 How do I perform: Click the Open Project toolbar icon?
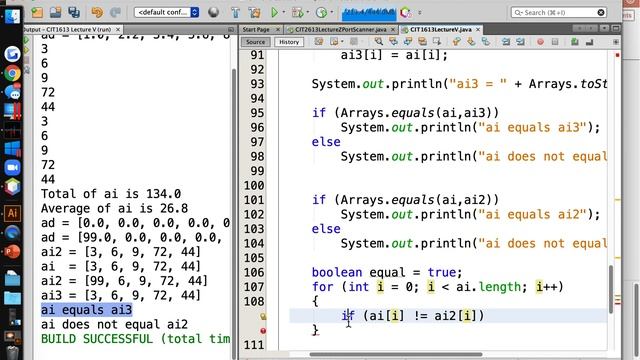pos(56,12)
